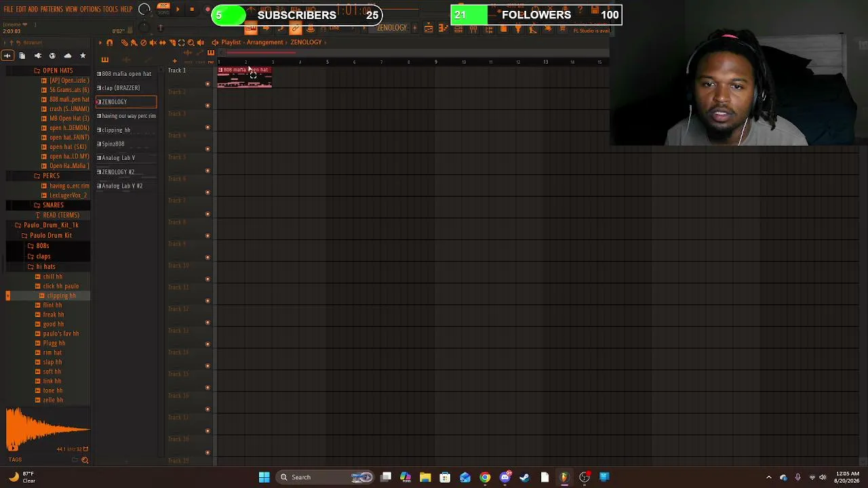This screenshot has width=868, height=488.
Task: Mute Track 6 with its green dot
Action: 208,192
